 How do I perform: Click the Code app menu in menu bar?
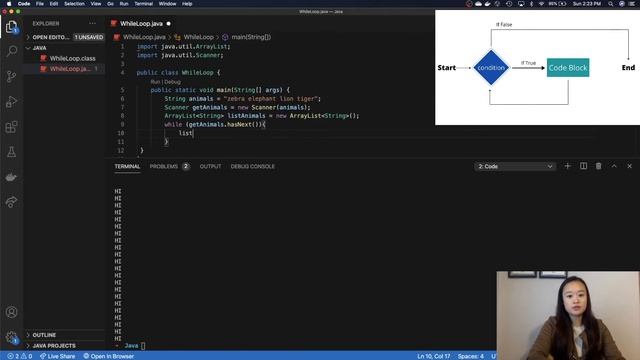24,4
